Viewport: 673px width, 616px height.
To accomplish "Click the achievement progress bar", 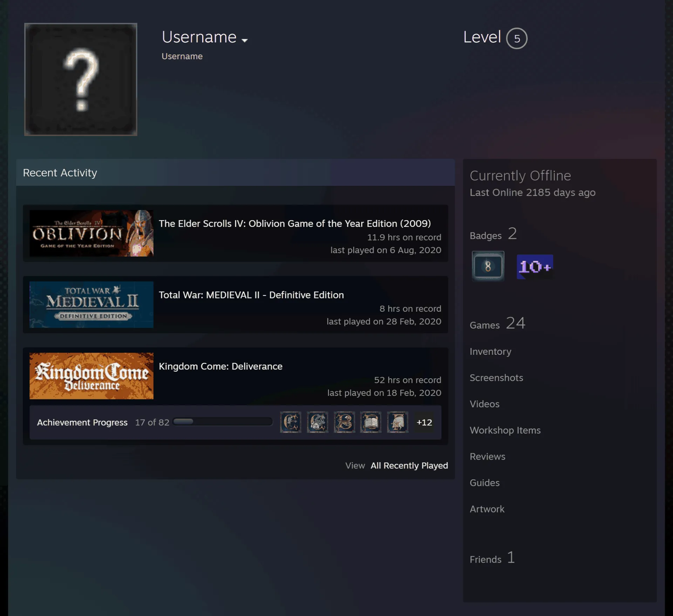I will coord(223,421).
